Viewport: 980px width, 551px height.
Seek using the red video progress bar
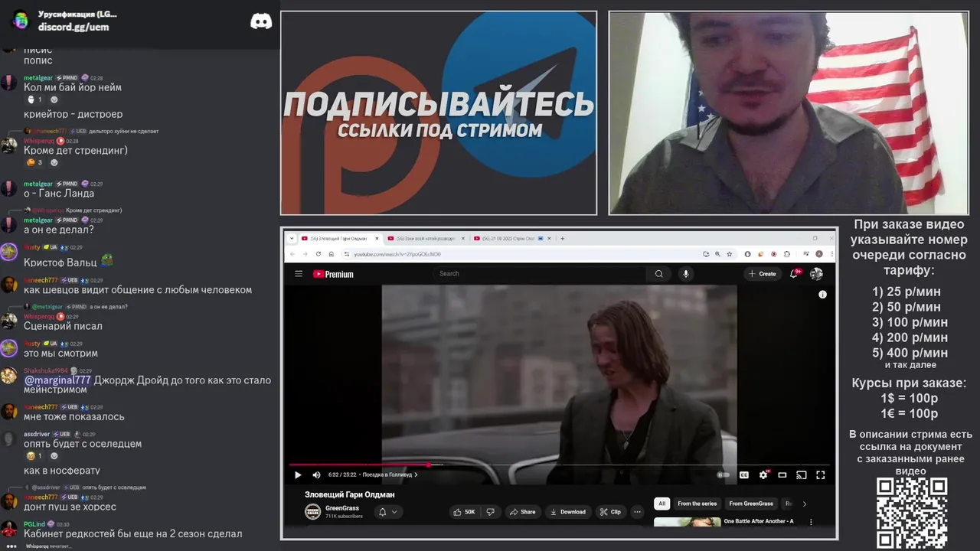[x=560, y=465]
